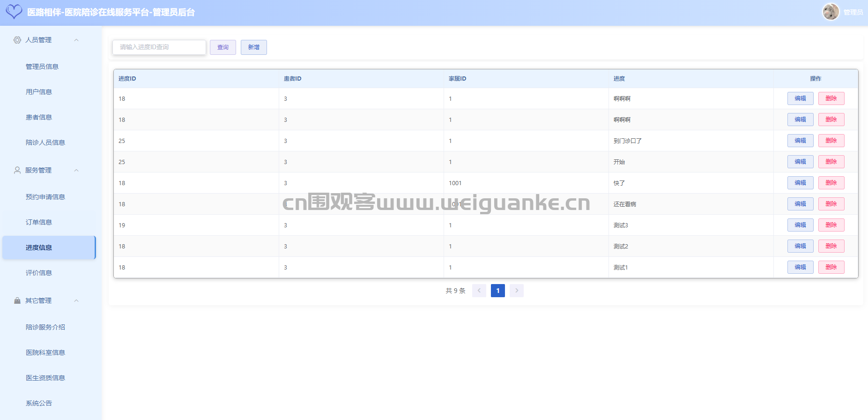The height and width of the screenshot is (420, 868).
Task: Collapse the 服务管理 menu chevron
Action: (x=76, y=171)
